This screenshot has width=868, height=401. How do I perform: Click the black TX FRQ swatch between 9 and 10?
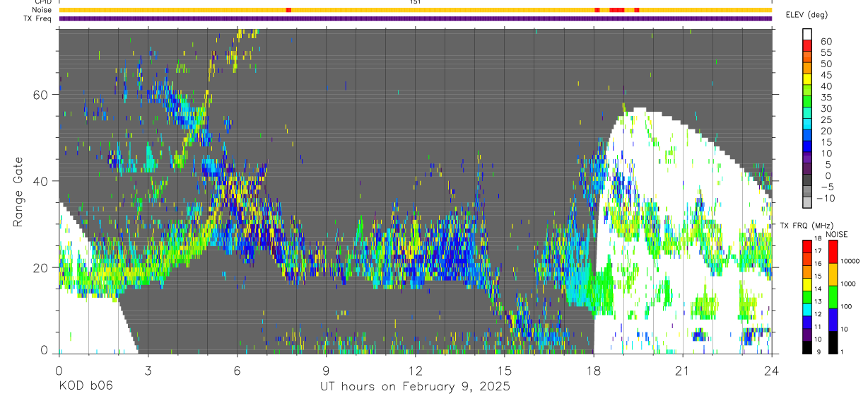tap(807, 347)
